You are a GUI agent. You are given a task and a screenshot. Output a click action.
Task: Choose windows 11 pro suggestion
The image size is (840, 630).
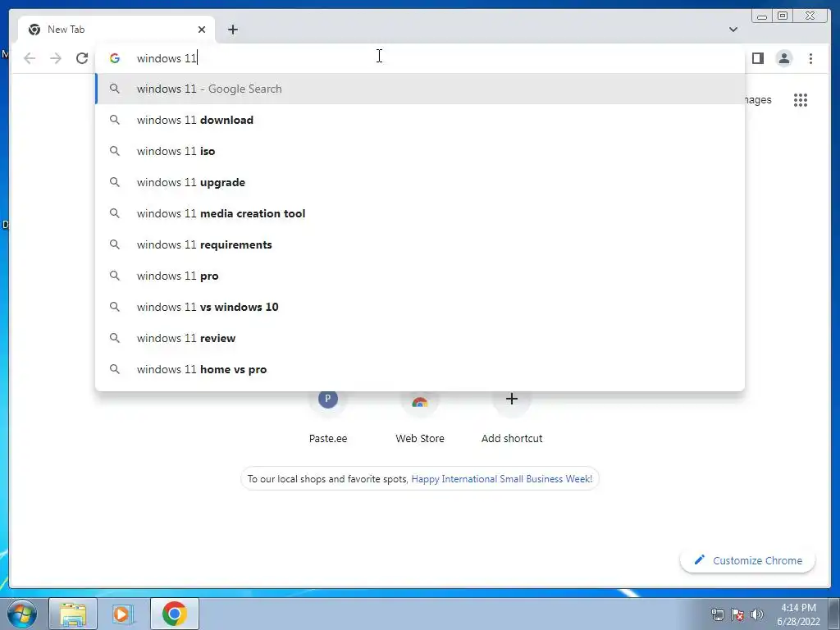tap(420, 276)
